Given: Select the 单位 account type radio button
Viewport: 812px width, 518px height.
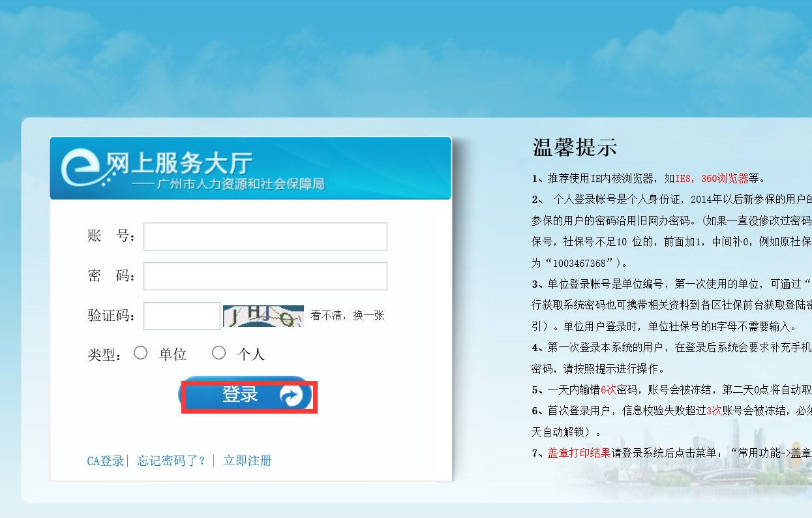Looking at the screenshot, I should pyautogui.click(x=140, y=352).
